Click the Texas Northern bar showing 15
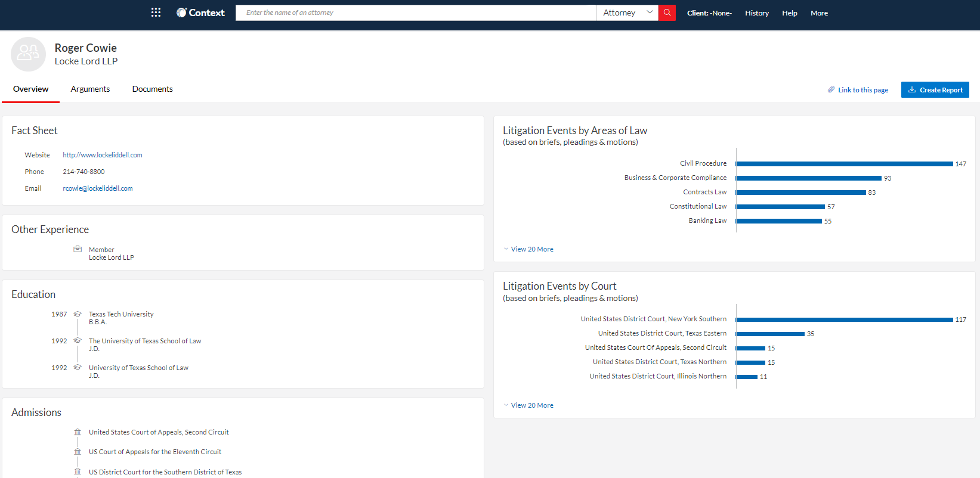The image size is (980, 478). pyautogui.click(x=751, y=362)
